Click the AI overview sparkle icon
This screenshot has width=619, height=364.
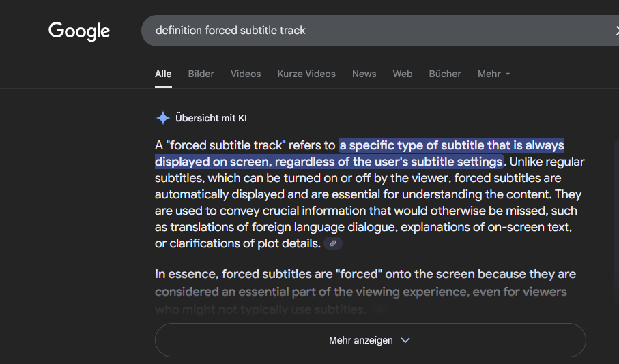tap(162, 118)
